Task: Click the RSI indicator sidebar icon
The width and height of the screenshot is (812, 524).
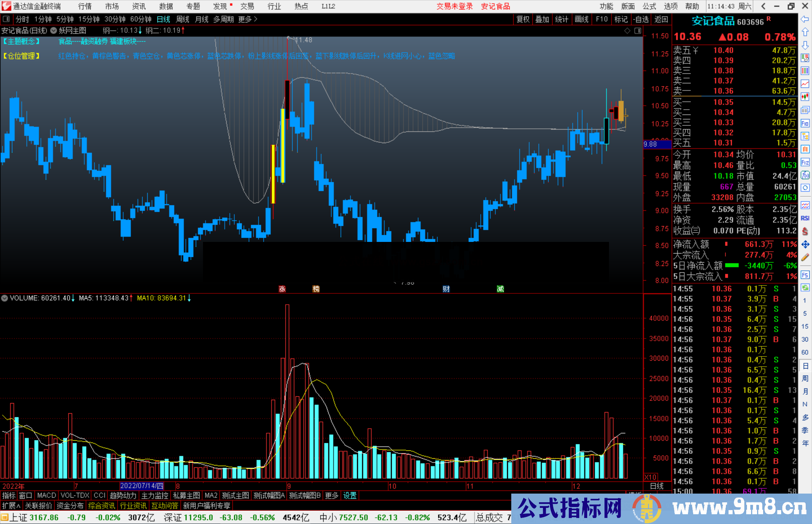Action: pyautogui.click(x=805, y=218)
